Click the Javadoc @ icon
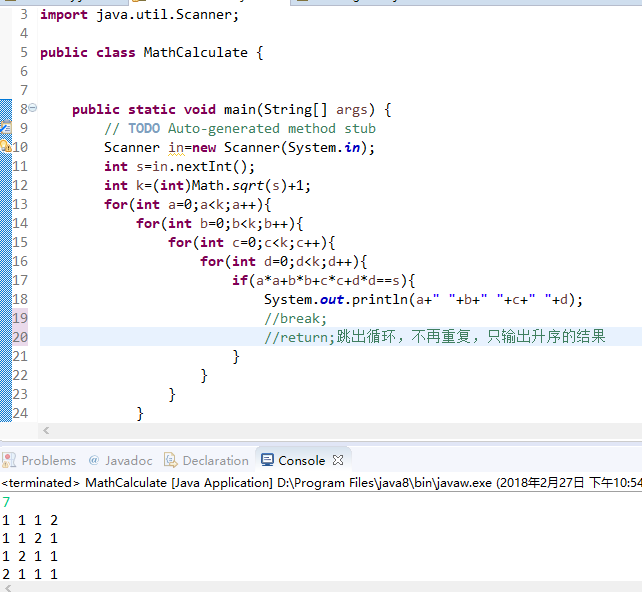Viewport: 642px width, 592px height. click(94, 460)
